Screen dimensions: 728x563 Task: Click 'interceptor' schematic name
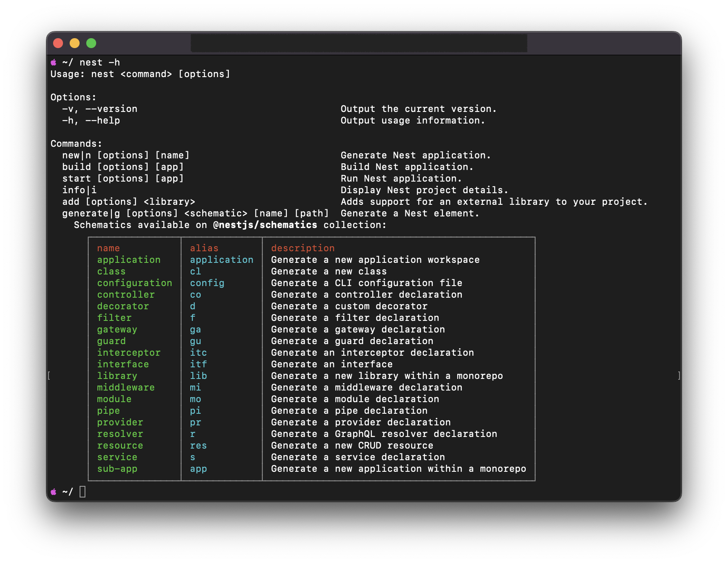click(x=129, y=353)
